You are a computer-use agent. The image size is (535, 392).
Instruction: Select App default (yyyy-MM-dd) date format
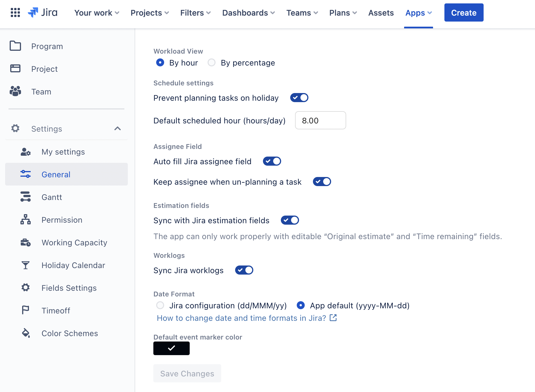tap(301, 305)
